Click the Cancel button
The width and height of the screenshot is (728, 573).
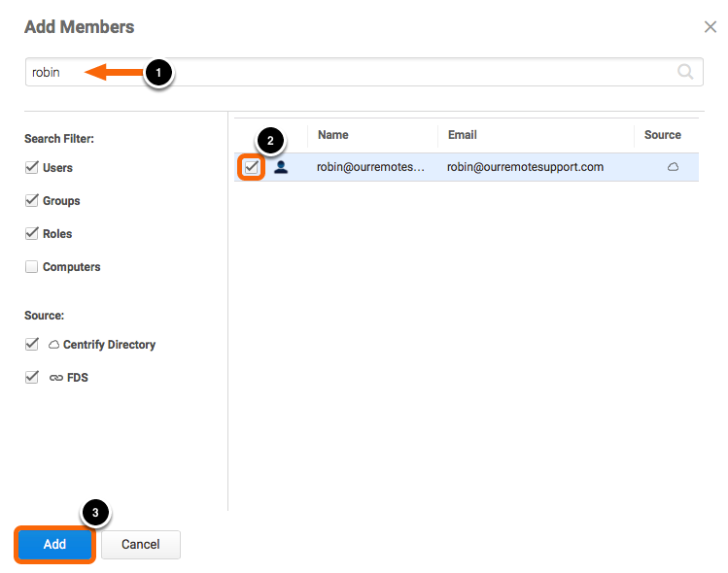141,544
